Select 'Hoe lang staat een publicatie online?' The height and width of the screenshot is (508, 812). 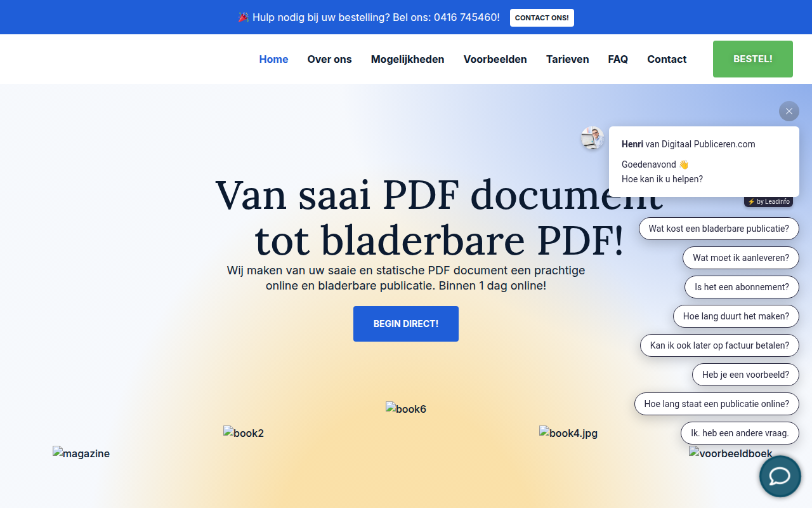pyautogui.click(x=717, y=404)
